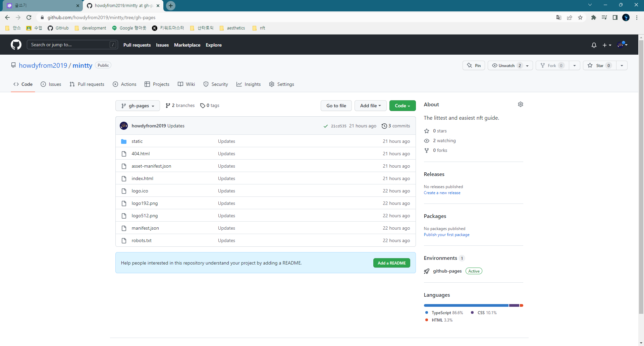Open the 3 commits history
The height and width of the screenshot is (346, 644).
click(396, 126)
